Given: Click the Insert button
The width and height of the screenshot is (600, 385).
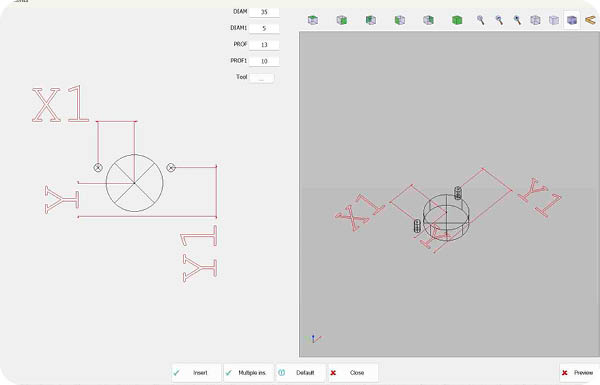Looking at the screenshot, I should pos(196,372).
